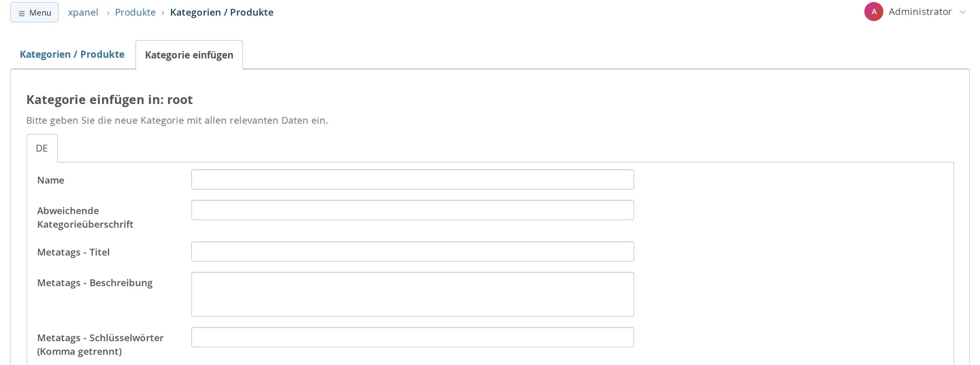Focus the Metatags - Beschreibung textarea
The height and width of the screenshot is (365, 980).
[x=412, y=294]
